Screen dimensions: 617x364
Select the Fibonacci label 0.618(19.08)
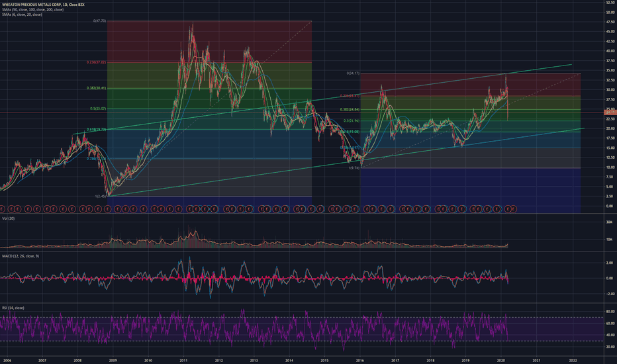[x=350, y=132]
